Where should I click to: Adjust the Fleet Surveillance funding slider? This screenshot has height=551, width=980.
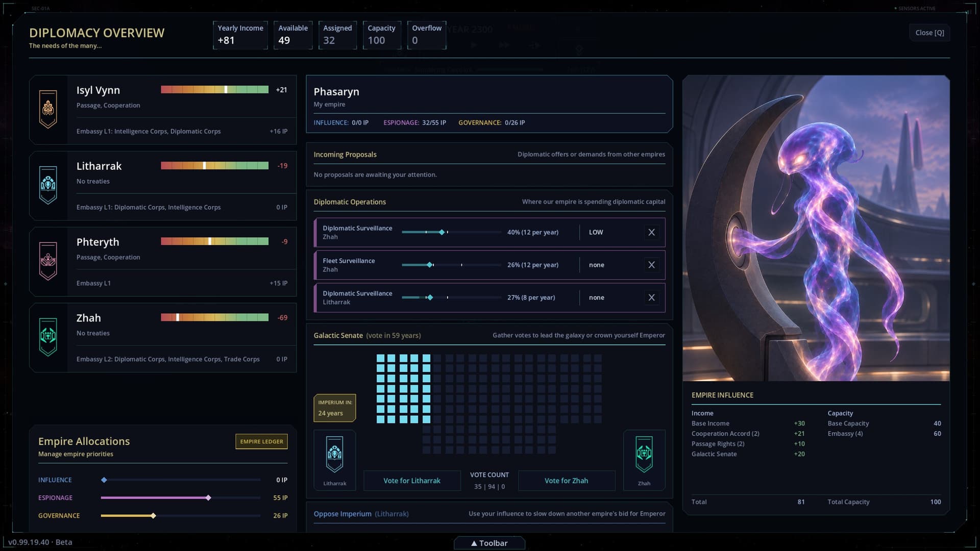pyautogui.click(x=451, y=265)
